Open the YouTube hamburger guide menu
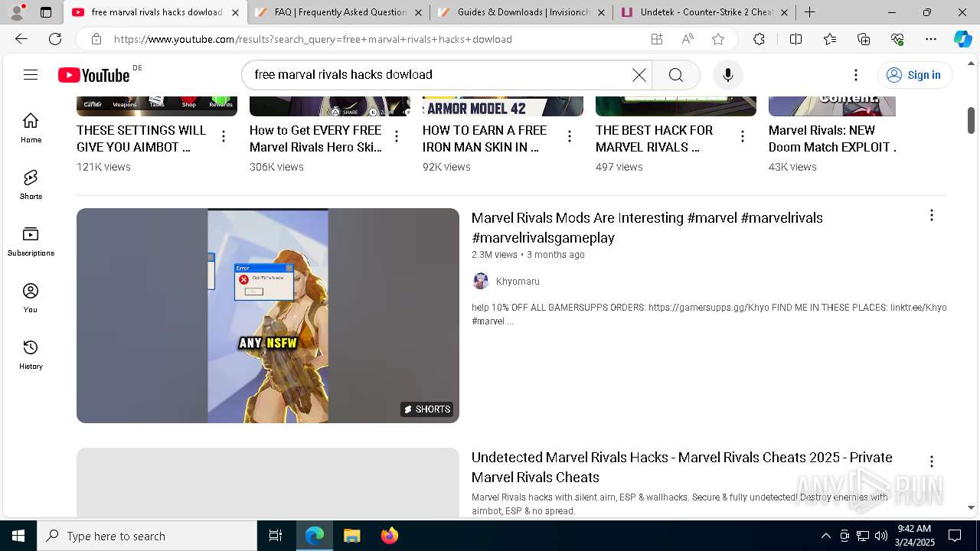 point(31,74)
